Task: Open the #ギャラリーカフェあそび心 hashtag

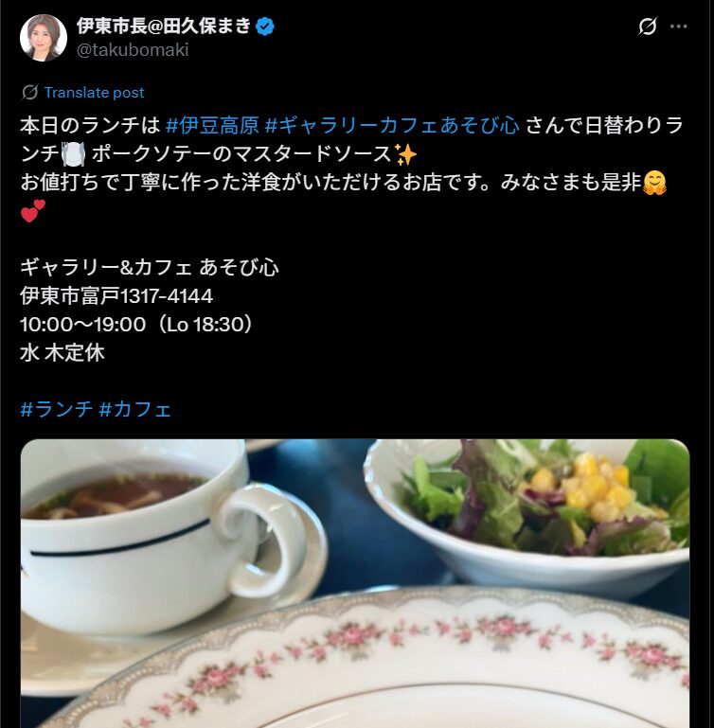Action: click(392, 126)
